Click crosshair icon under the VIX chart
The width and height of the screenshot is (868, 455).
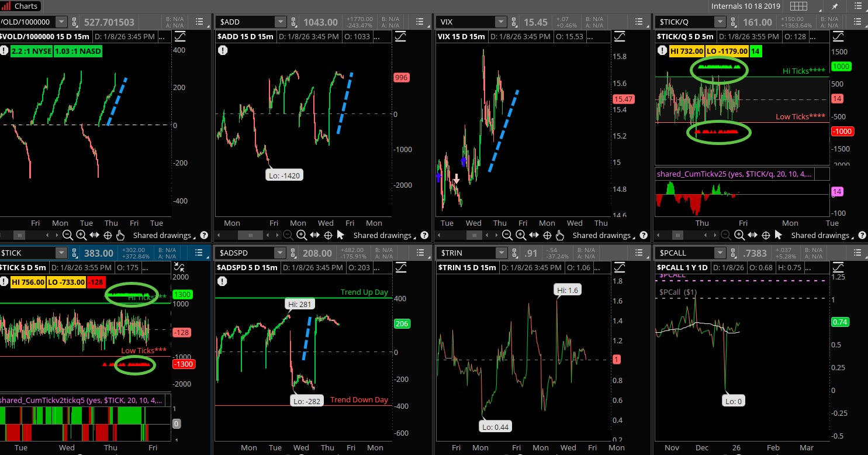pos(547,235)
